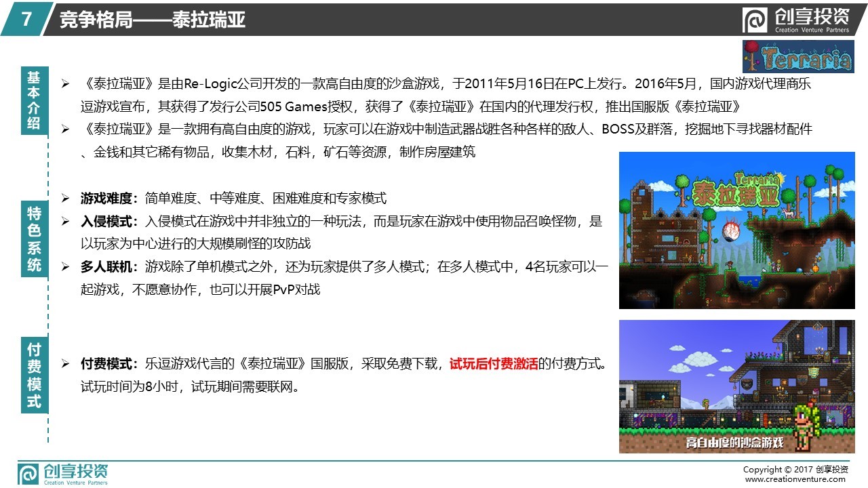Click the text 制作房屋建筑
The width and height of the screenshot is (868, 488).
(x=438, y=152)
